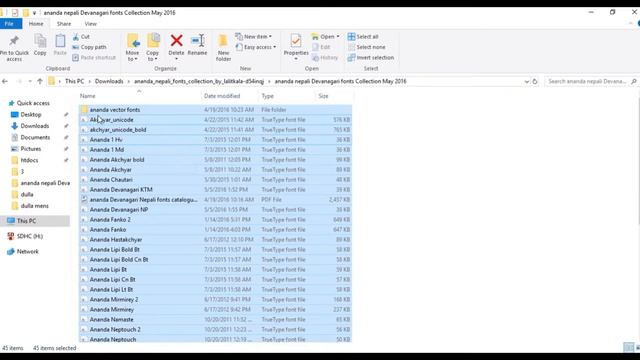Open the dulla mens folder in sidebar
The image size is (640, 360).
[x=34, y=206]
